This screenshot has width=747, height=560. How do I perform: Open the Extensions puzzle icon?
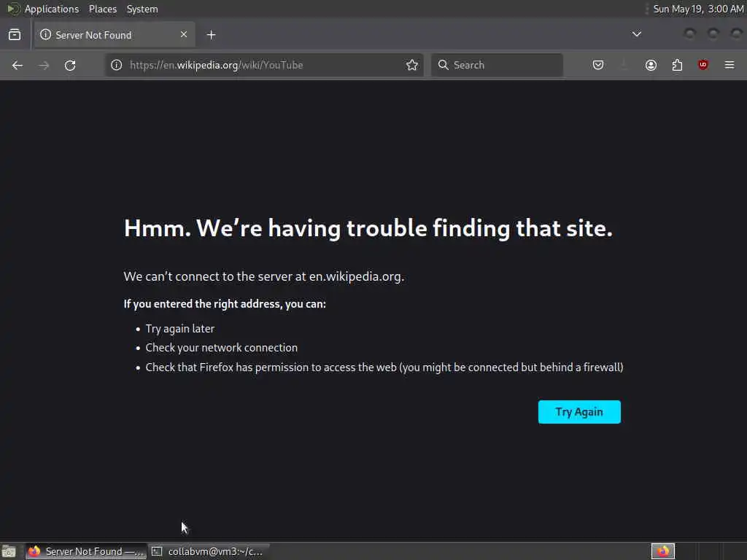677,65
